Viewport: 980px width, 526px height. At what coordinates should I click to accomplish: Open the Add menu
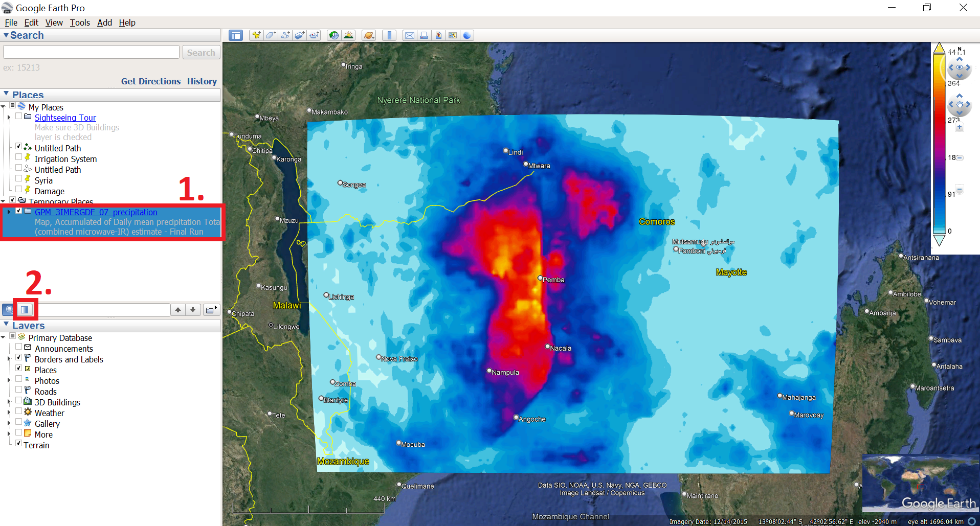point(104,22)
